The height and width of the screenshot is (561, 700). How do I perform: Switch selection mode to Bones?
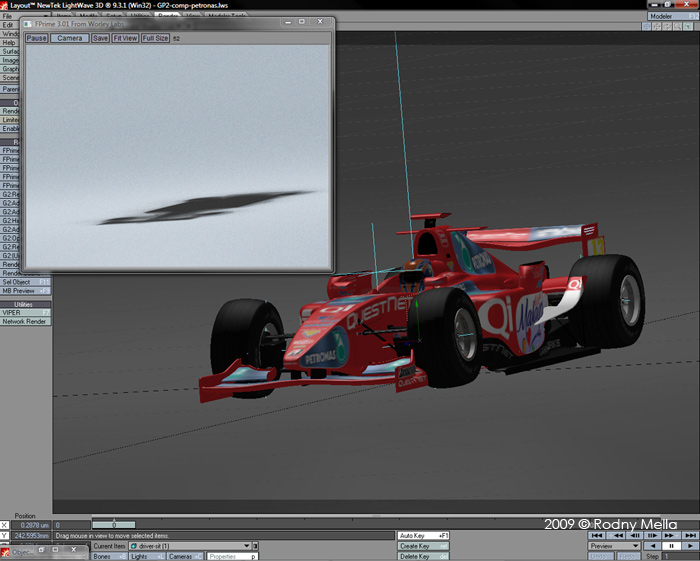click(108, 556)
